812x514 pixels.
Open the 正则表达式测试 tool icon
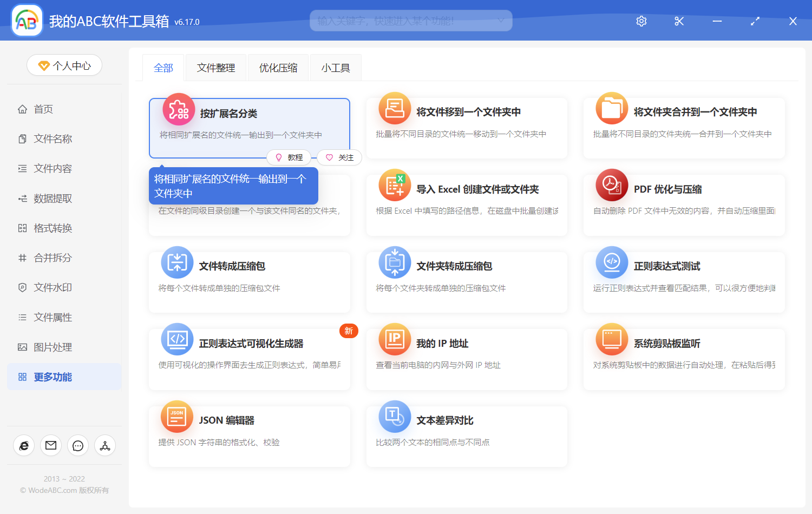(x=611, y=262)
